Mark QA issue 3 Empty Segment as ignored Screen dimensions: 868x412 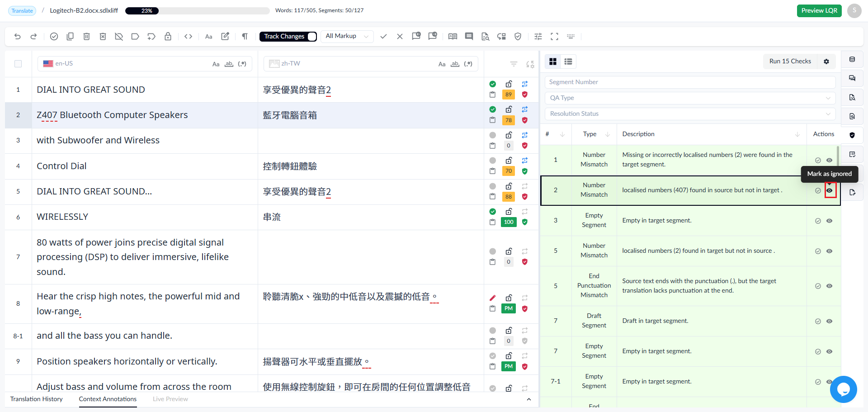click(829, 221)
